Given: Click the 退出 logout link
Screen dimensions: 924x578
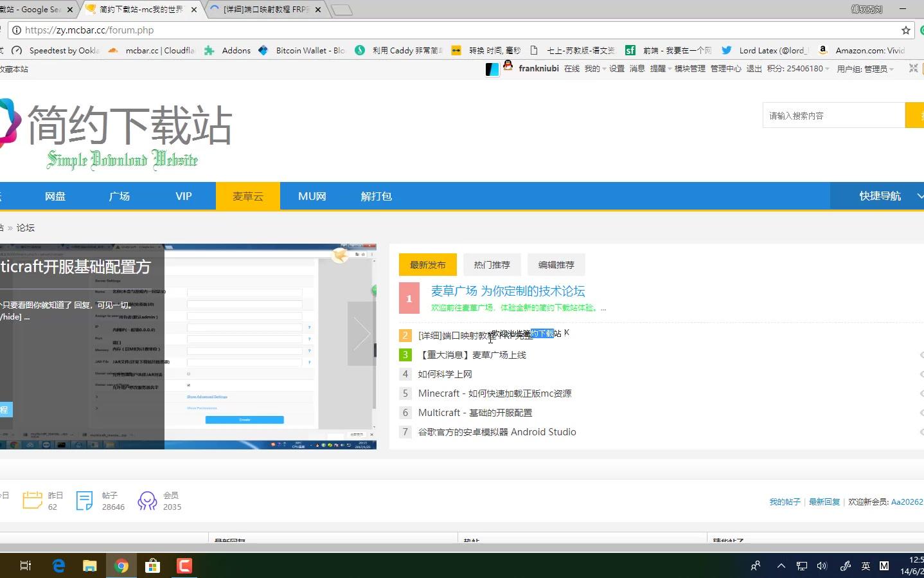Looking at the screenshot, I should (x=753, y=68).
